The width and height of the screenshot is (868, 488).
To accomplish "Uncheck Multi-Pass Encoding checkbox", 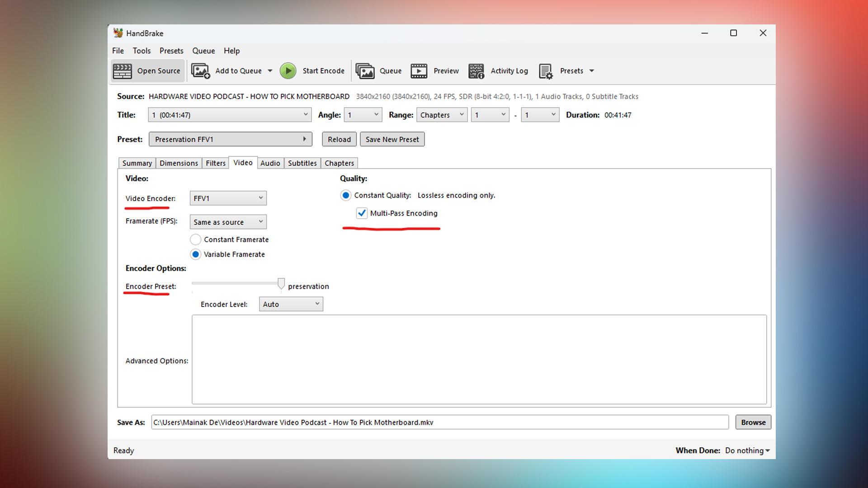I will (x=362, y=213).
